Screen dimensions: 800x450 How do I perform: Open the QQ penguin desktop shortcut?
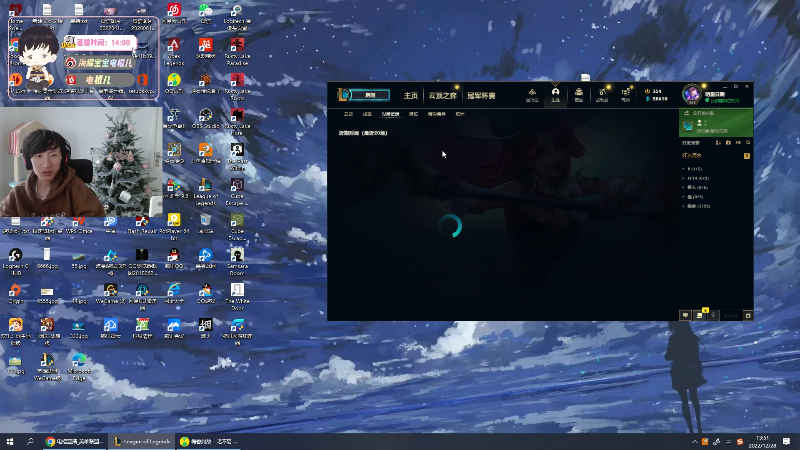tap(174, 258)
